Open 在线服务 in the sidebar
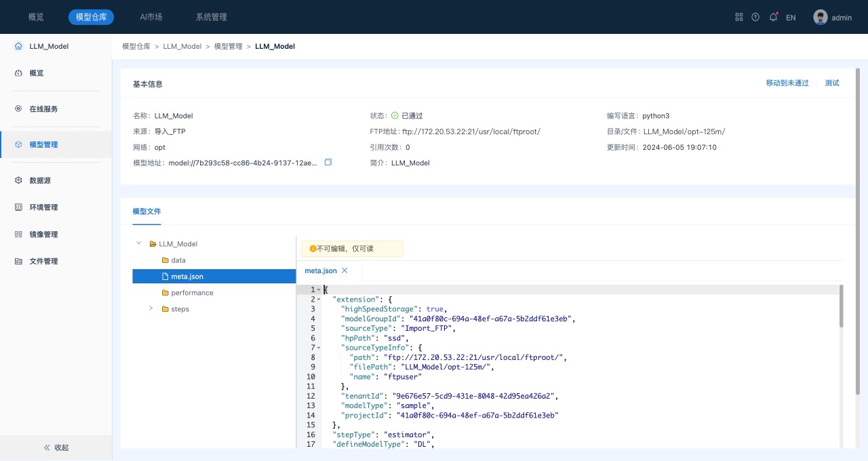The image size is (868, 461). pyautogui.click(x=43, y=108)
